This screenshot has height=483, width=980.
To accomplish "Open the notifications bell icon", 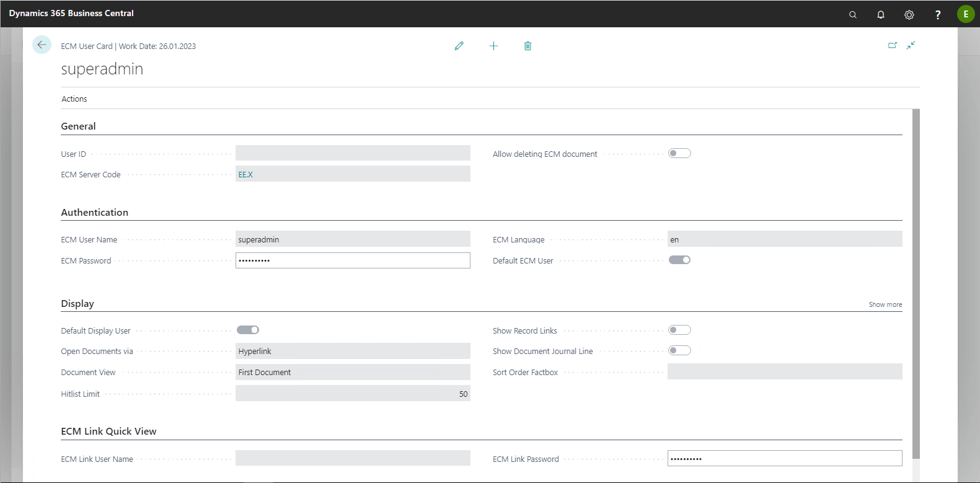I will pos(881,14).
